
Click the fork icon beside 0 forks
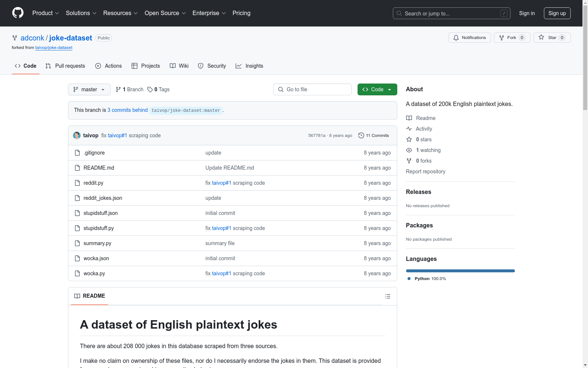tap(409, 161)
